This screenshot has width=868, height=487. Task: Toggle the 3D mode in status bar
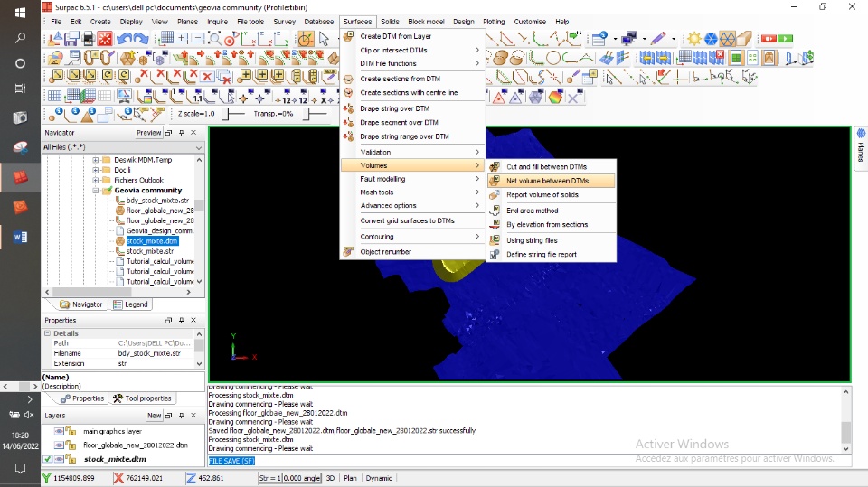(331, 478)
